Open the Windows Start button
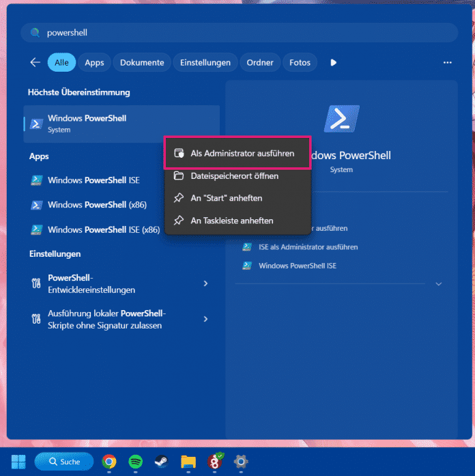The image size is (475, 476). pos(18,462)
